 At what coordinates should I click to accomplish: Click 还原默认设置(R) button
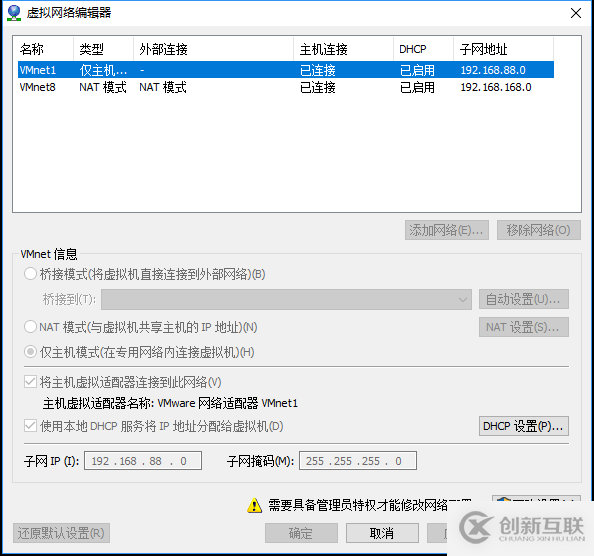[x=61, y=533]
